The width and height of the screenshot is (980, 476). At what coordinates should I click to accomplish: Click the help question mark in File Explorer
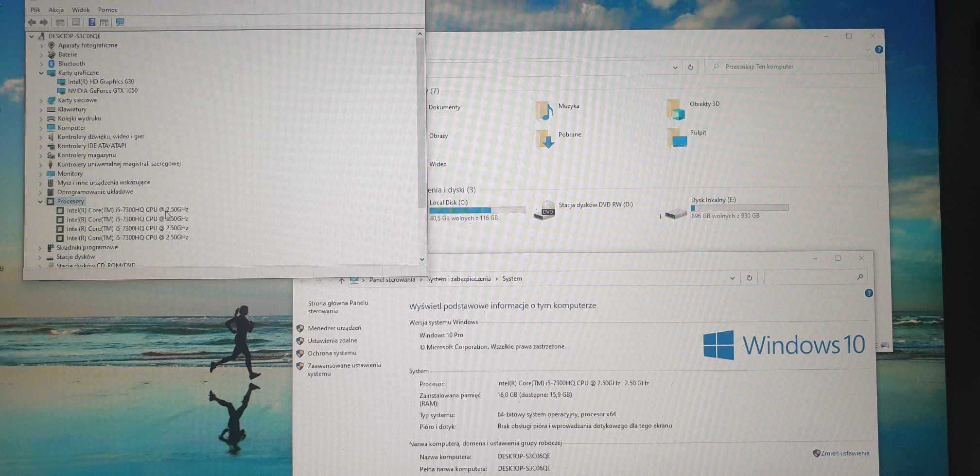(879, 50)
